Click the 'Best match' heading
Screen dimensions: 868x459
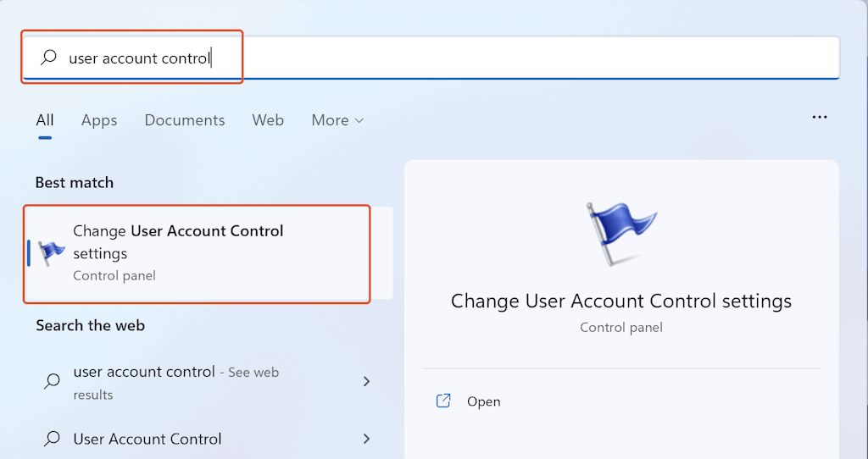click(x=75, y=182)
